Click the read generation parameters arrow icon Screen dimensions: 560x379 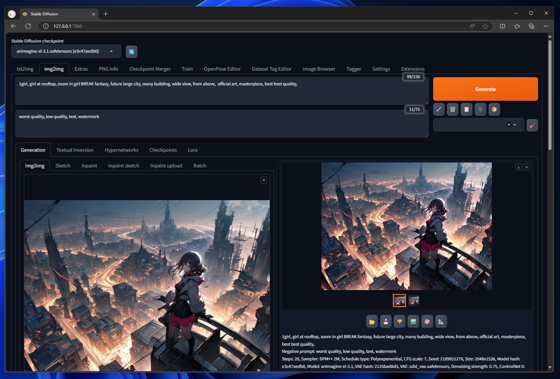[439, 110]
